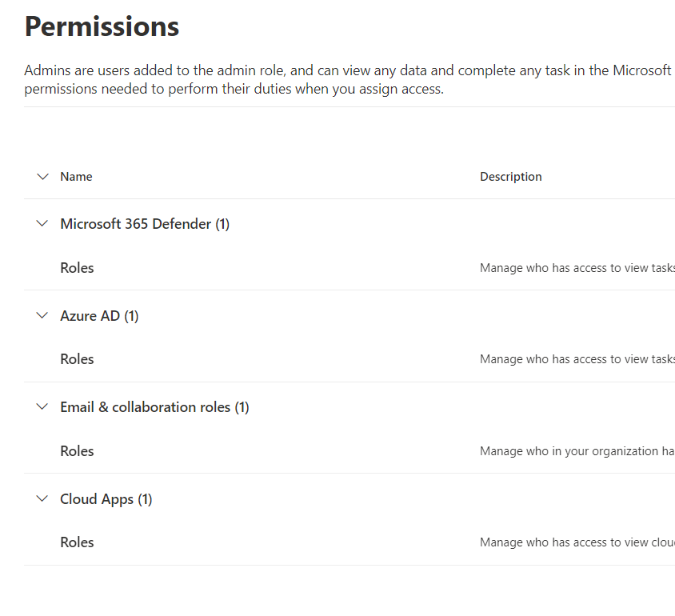The width and height of the screenshot is (675, 616).
Task: Select Email & collaboration roles (1) title
Action: [x=154, y=407]
